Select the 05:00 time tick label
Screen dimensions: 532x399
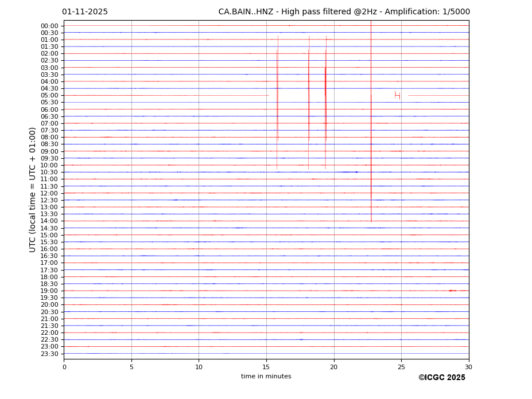pyautogui.click(x=49, y=95)
